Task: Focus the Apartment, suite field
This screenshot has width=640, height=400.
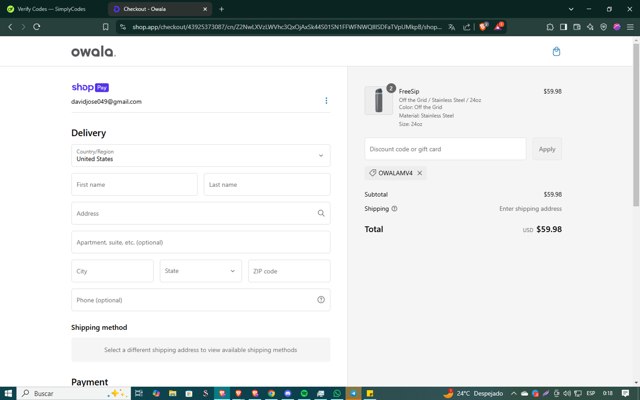Action: (200, 242)
